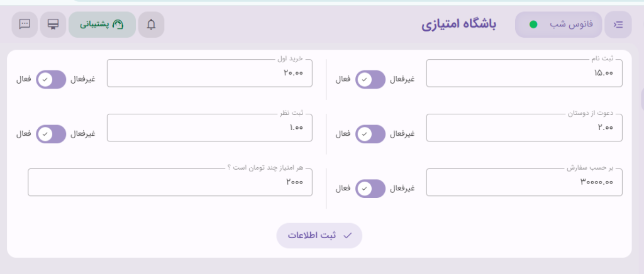Toggle the ثبت نام switch

point(370,80)
